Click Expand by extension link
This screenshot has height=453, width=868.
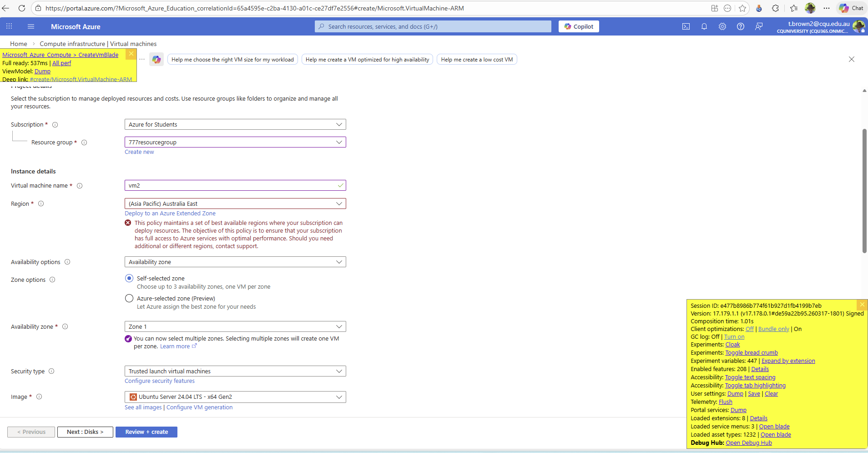(788, 361)
